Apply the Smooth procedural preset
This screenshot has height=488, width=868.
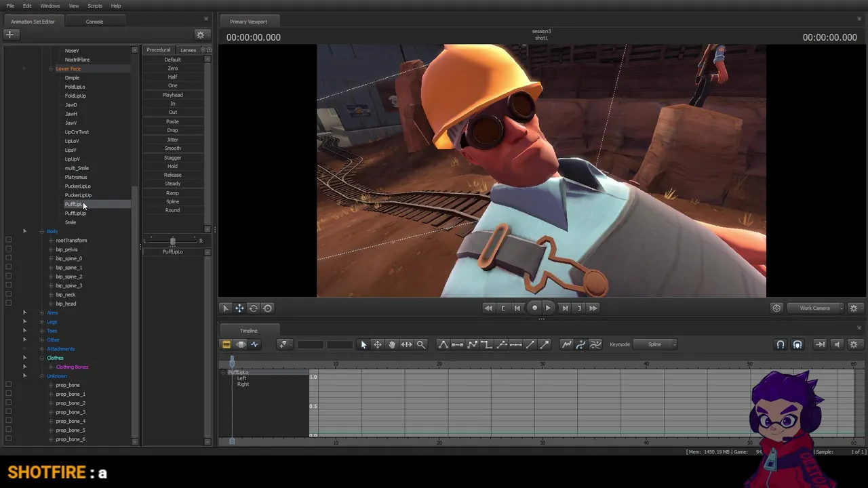[173, 148]
